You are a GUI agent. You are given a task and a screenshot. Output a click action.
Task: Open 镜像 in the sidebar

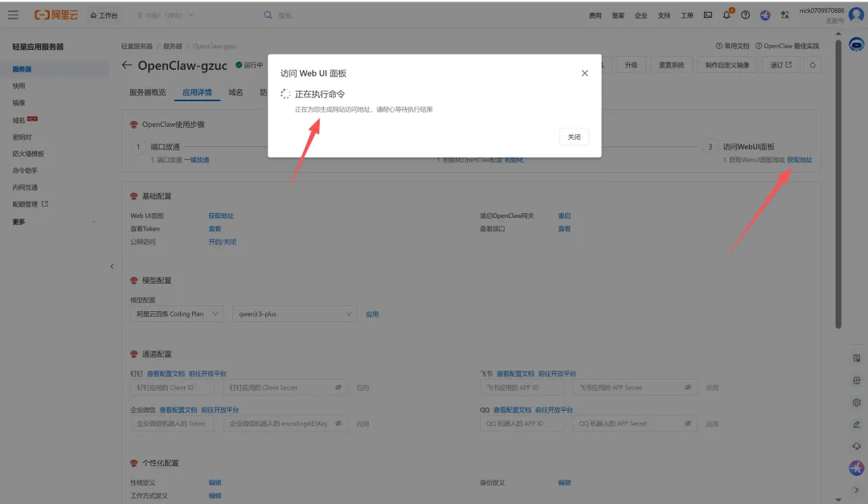point(18,102)
